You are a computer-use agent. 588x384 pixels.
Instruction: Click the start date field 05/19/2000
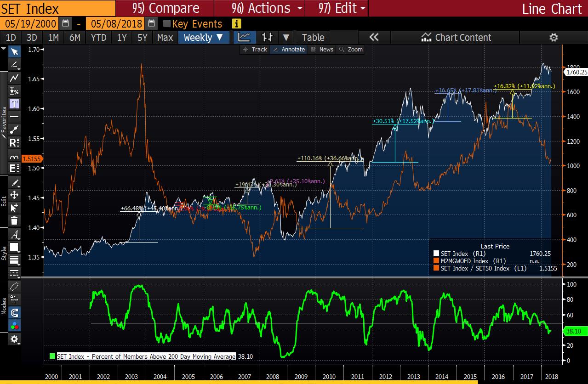[x=29, y=24]
